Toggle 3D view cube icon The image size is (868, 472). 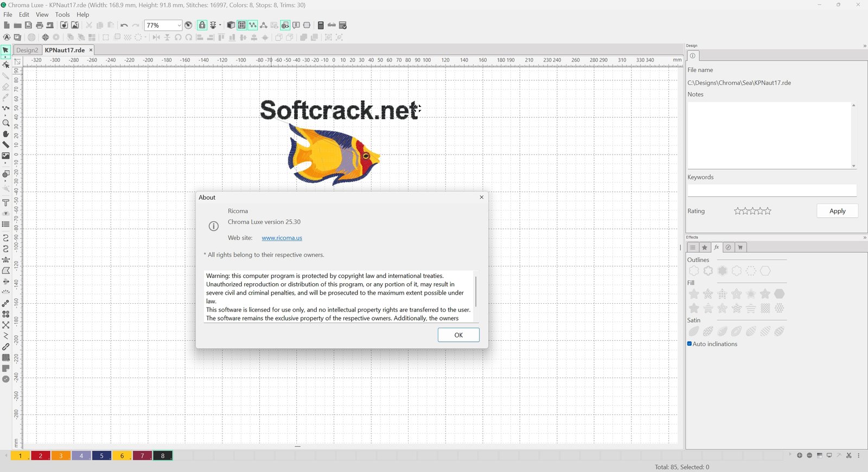[x=231, y=25]
